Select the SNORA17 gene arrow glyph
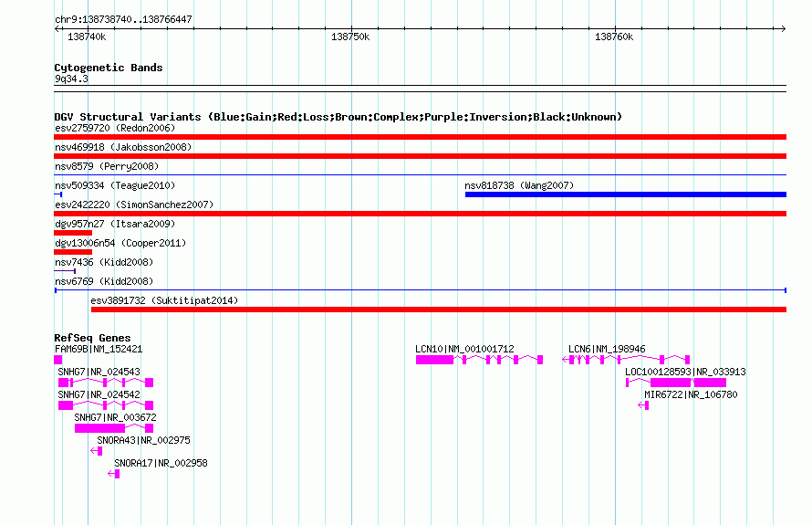 coord(114,474)
